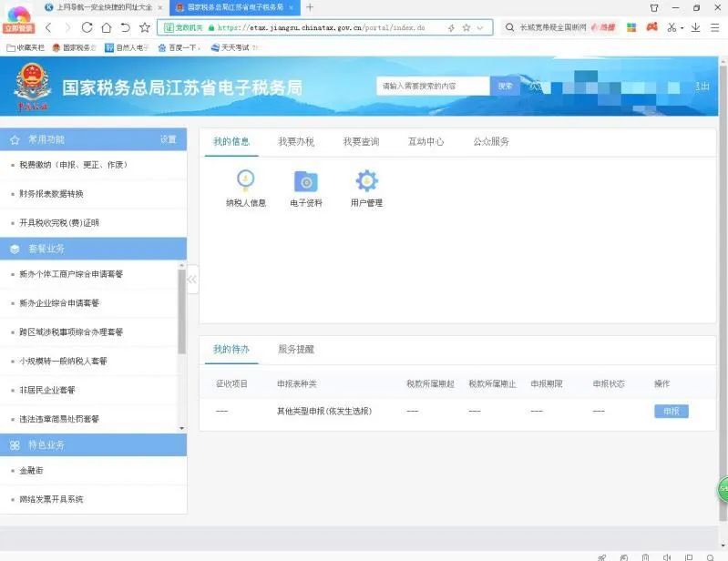
Task: Open 小规模转一般纳税人套餐
Action: [63, 361]
